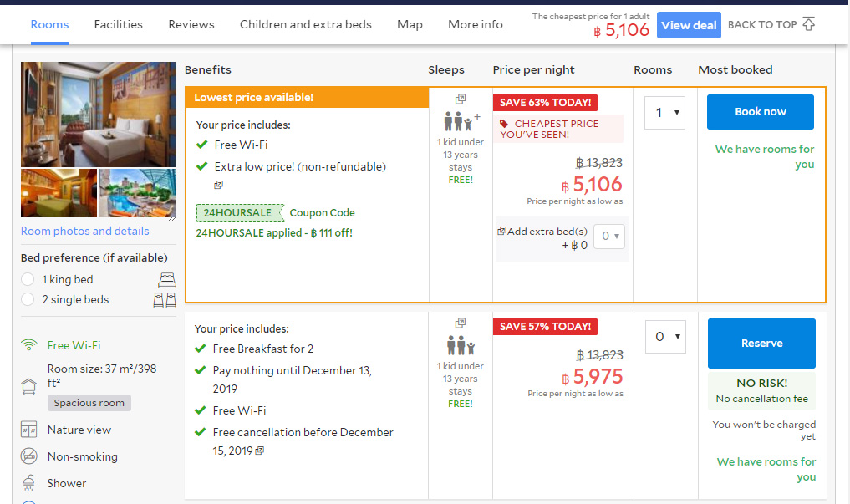Open the non-refundable policy info icon
The image size is (850, 504).
(219, 185)
